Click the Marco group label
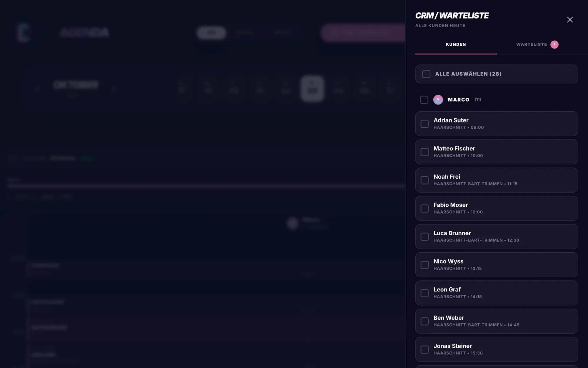The image size is (588, 368). pos(458,100)
